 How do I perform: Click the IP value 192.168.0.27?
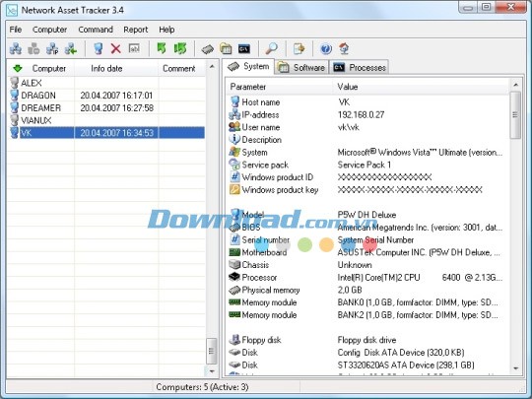point(361,114)
